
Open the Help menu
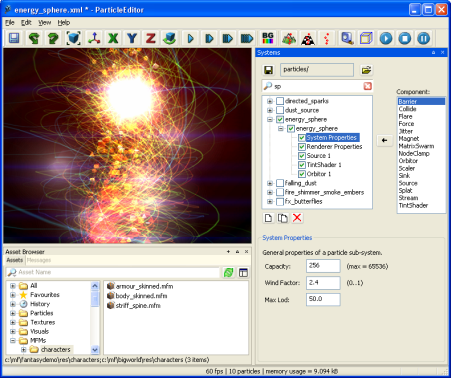point(64,23)
